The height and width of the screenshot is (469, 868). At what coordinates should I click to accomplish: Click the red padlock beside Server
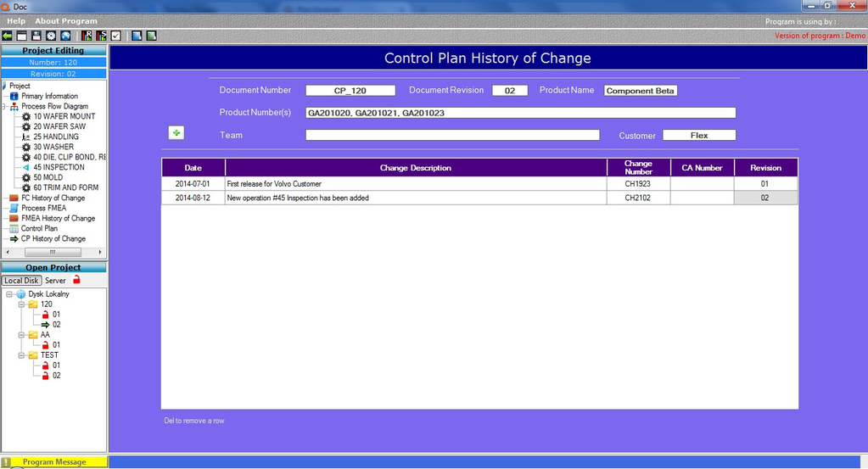coord(77,280)
